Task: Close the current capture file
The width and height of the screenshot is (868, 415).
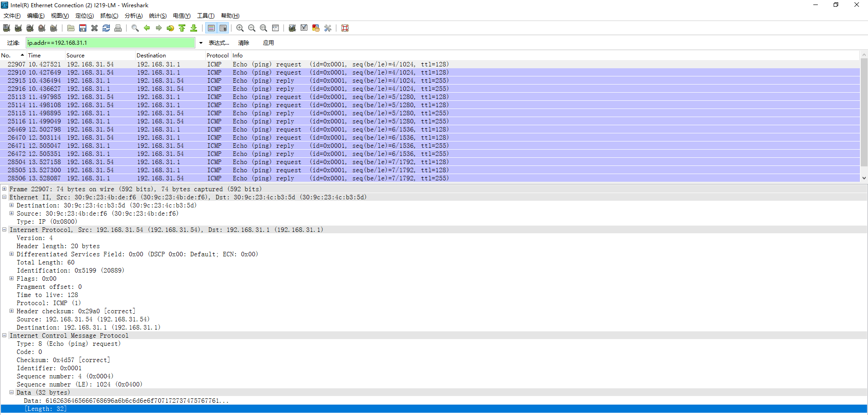Action: (94, 28)
